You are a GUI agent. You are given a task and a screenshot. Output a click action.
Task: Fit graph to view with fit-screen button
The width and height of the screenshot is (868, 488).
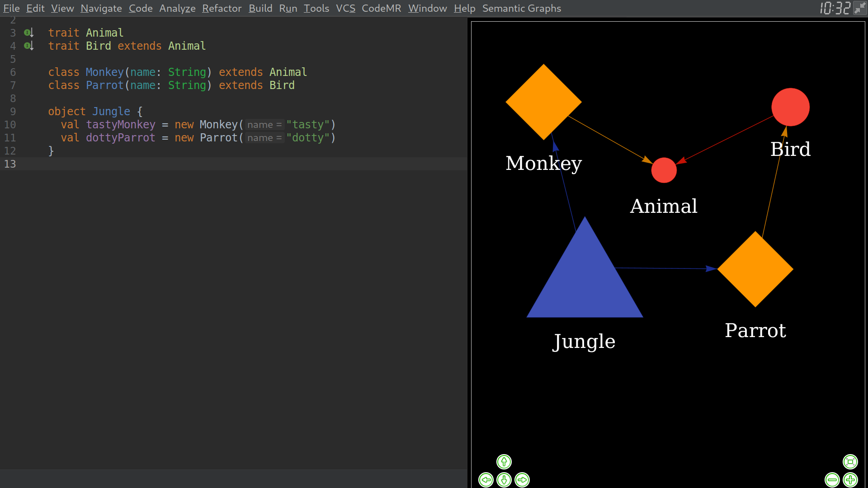pos(850,462)
